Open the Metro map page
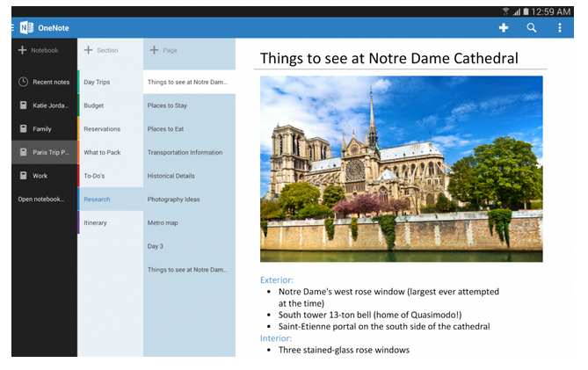 [x=163, y=222]
